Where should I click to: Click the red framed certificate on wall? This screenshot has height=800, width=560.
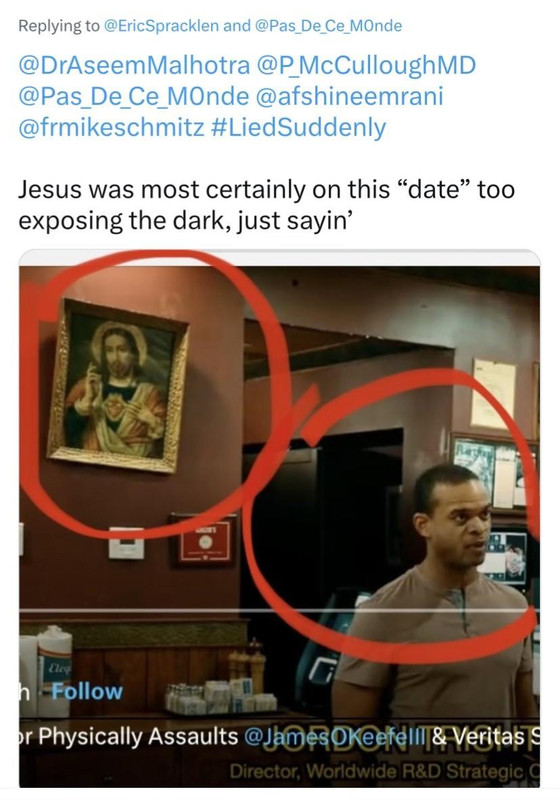click(x=205, y=540)
